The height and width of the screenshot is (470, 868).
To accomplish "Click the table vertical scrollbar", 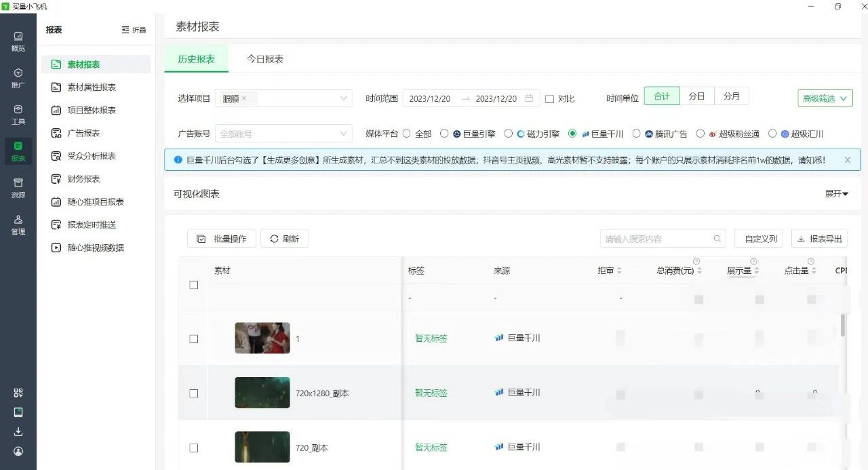I will coord(843,326).
